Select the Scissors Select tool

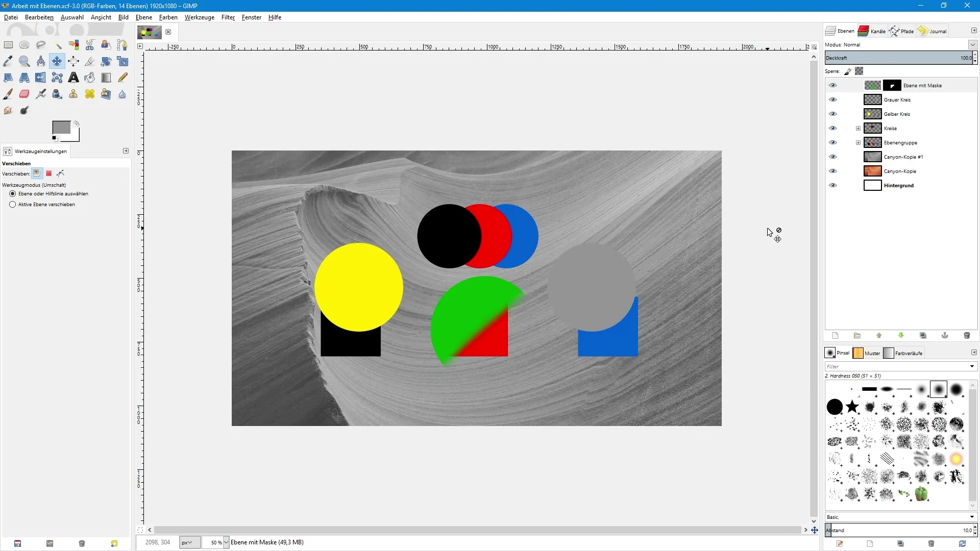[x=90, y=45]
